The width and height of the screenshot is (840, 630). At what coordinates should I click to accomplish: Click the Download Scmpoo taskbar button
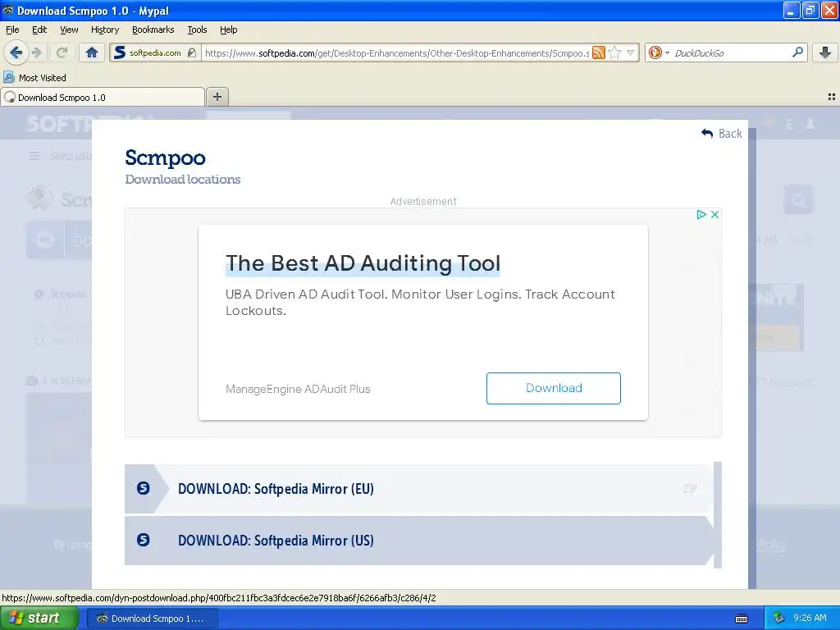152,619
